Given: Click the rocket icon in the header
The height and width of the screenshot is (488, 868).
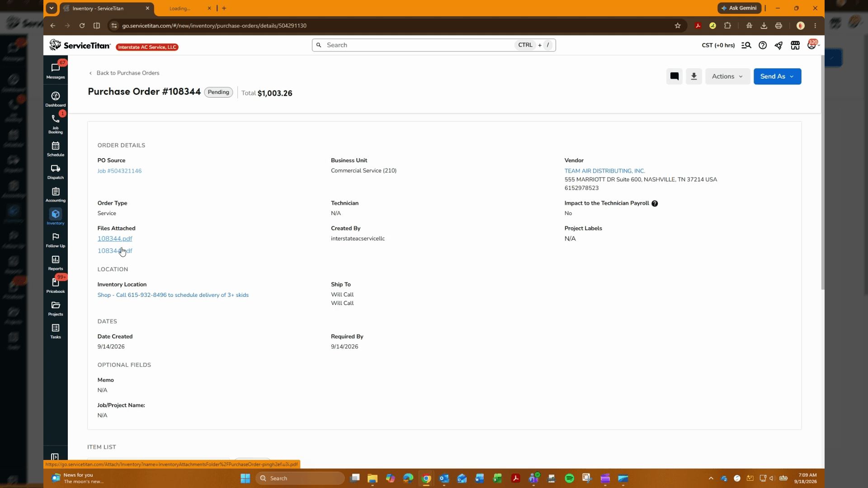Looking at the screenshot, I should pos(778,45).
